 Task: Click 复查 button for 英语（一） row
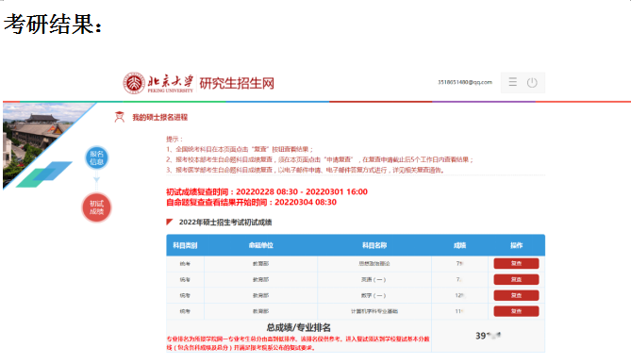tap(516, 279)
